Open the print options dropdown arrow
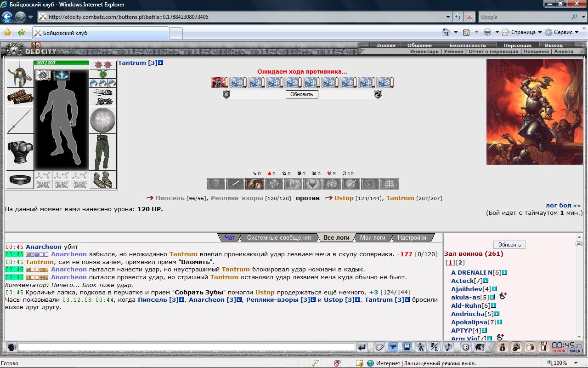588x368 pixels. coord(497,32)
